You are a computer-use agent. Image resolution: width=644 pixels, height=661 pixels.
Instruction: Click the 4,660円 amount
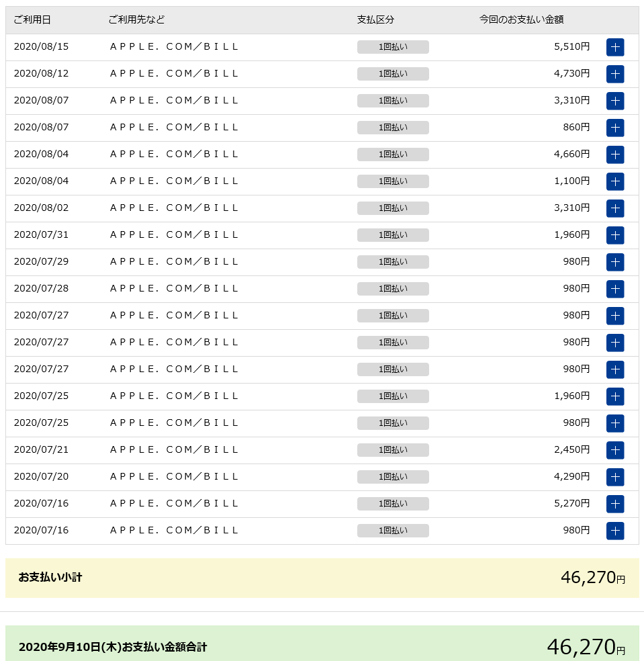(572, 155)
